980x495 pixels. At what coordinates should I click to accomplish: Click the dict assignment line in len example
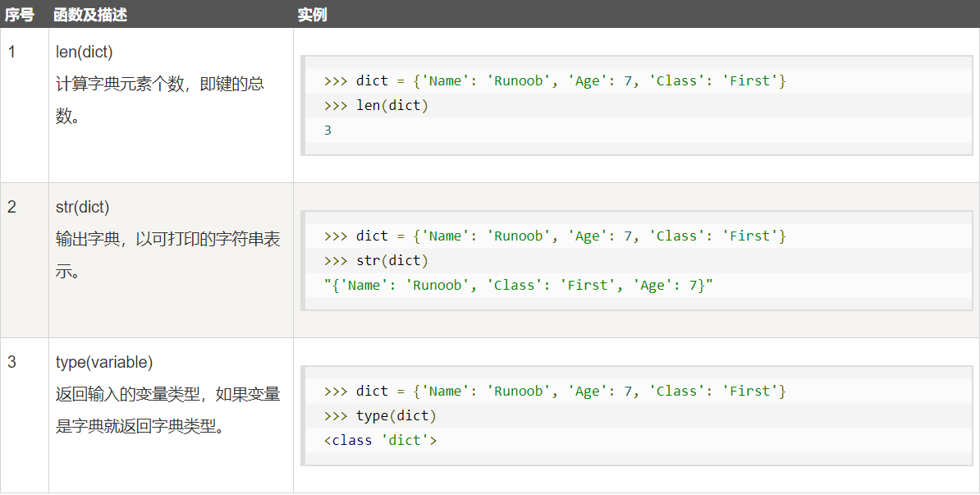coord(556,80)
